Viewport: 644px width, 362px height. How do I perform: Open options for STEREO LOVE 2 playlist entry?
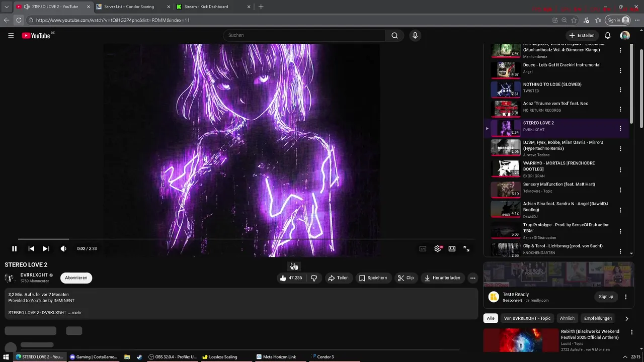click(x=620, y=128)
